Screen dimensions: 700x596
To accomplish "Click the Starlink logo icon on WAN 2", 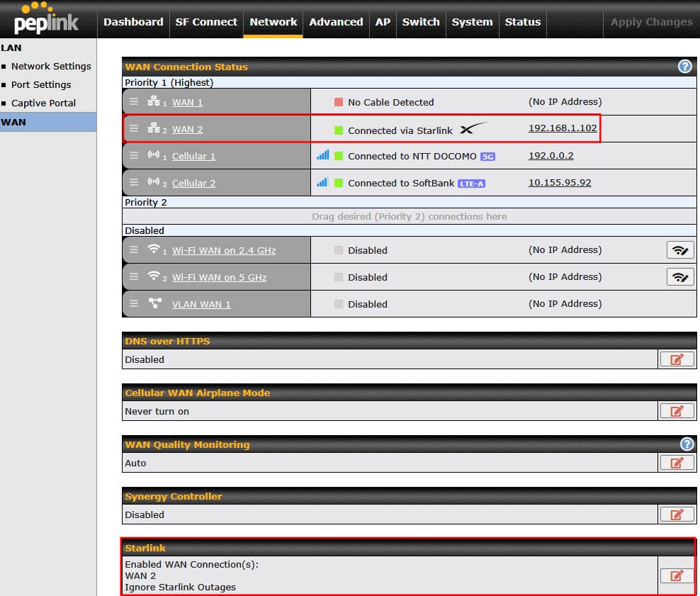I will [x=473, y=128].
